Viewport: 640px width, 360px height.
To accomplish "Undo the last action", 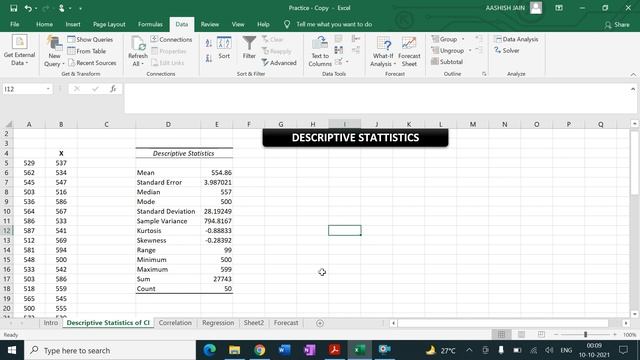I will pos(28,8).
